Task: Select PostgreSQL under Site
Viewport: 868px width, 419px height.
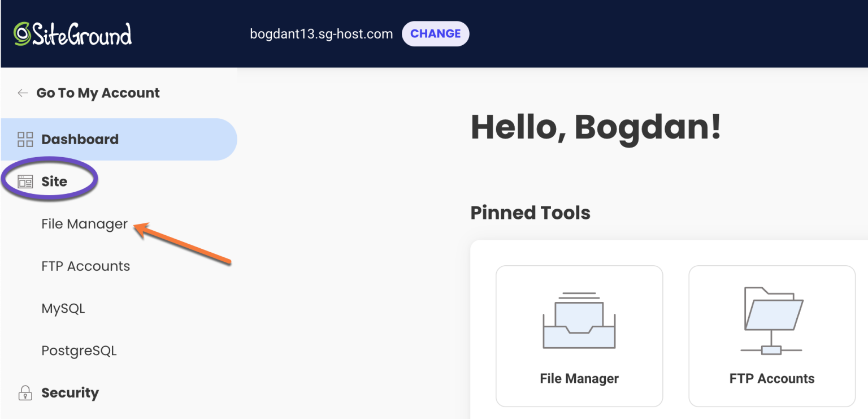Action: click(x=79, y=350)
